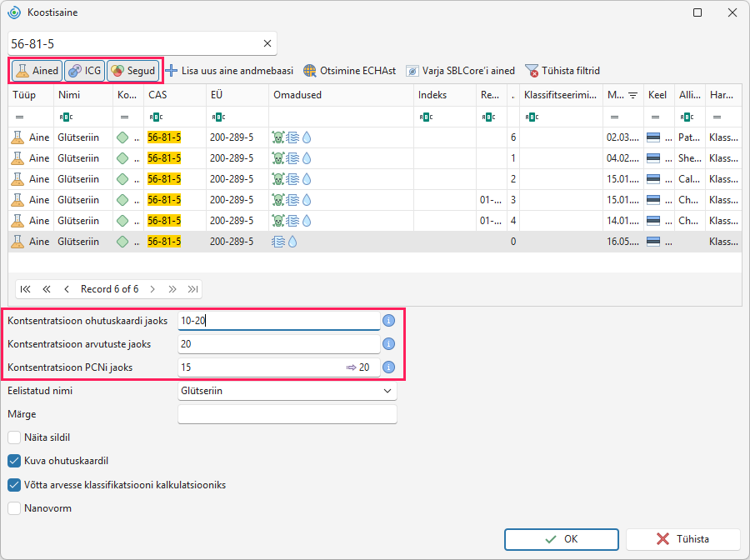Enable the Näita sildil checkbox

(x=14, y=437)
